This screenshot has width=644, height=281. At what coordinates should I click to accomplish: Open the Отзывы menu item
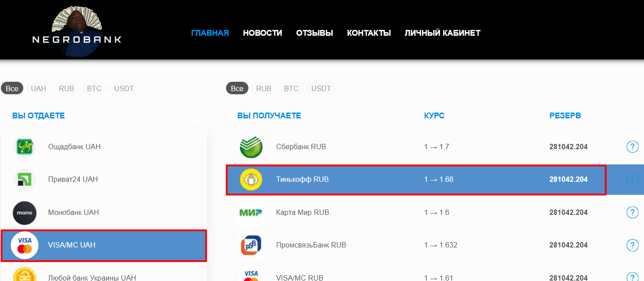point(315,33)
